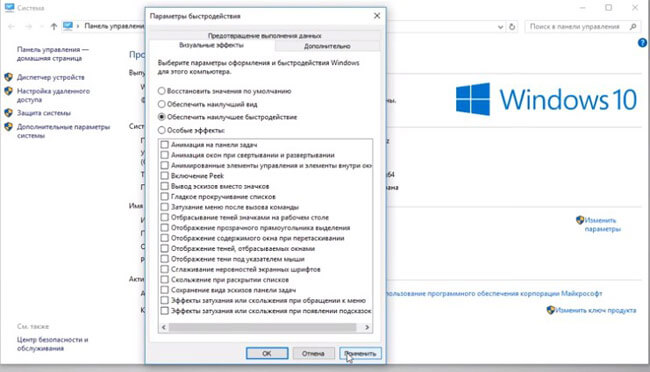Open Диспетчер устройств link
This screenshot has height=372, width=650.
[51, 77]
